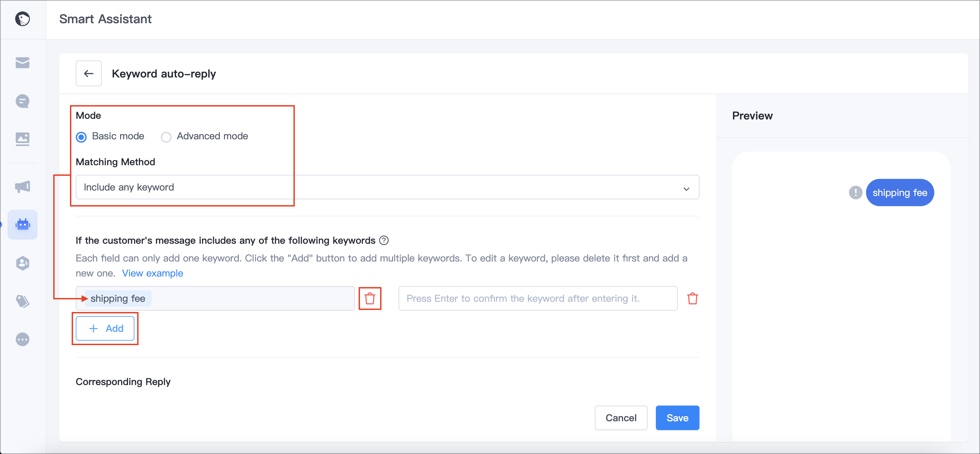This screenshot has height=454, width=980.
Task: Open the contacts hexagon sidebar icon
Action: click(23, 263)
